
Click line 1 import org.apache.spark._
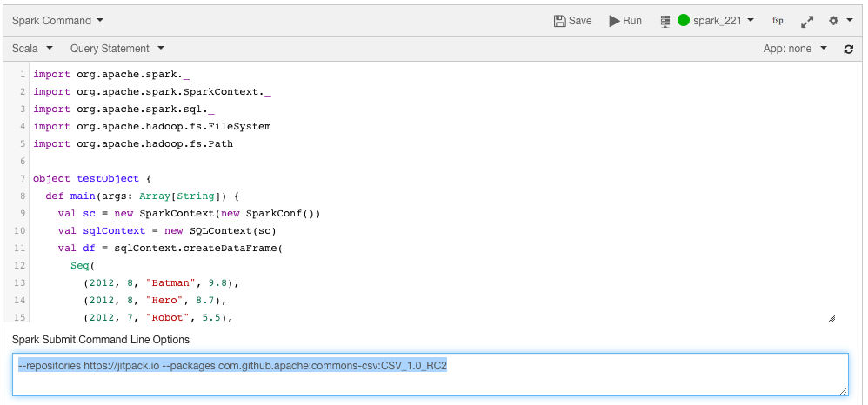click(x=111, y=74)
